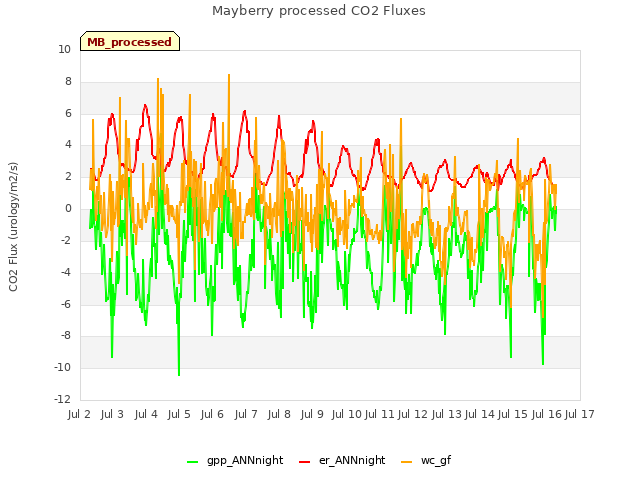The height and width of the screenshot is (480, 640).
Task: Toggle the wc_gf legend entry
Action: tap(426, 460)
